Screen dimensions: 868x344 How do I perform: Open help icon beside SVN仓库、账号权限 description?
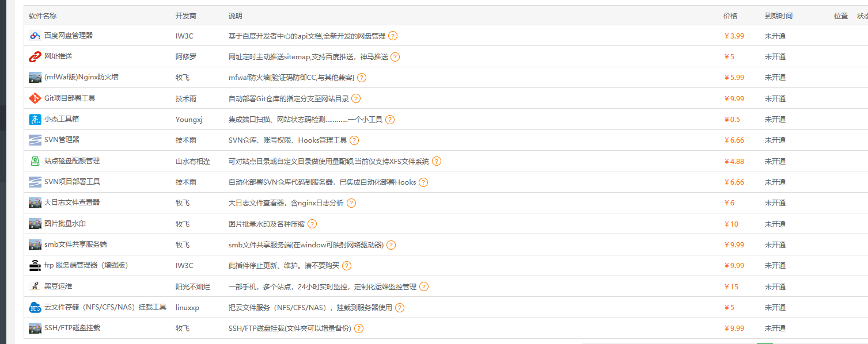click(x=354, y=140)
